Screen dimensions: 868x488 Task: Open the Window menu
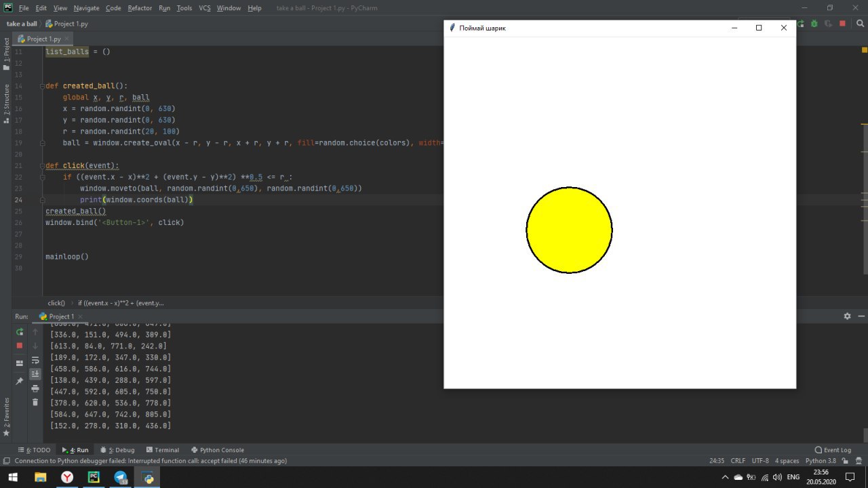click(229, 8)
